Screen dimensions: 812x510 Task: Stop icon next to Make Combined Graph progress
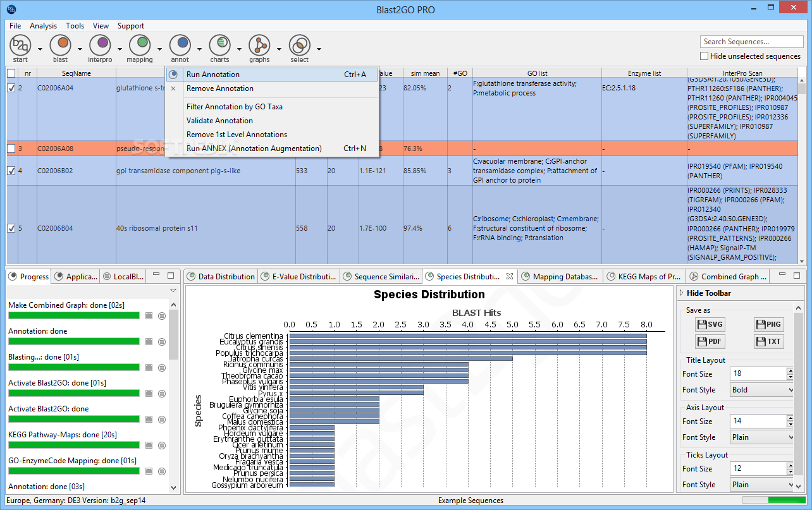[149, 315]
